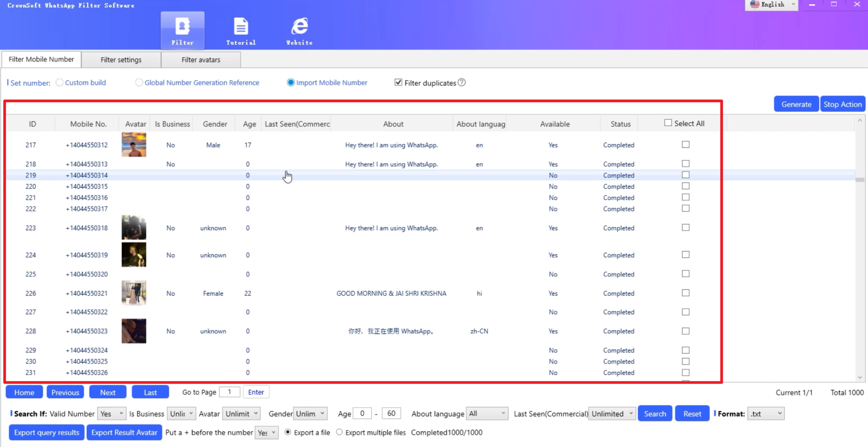Sort by Available column header
Image resolution: width=868 pixels, height=447 pixels.
[x=555, y=124]
